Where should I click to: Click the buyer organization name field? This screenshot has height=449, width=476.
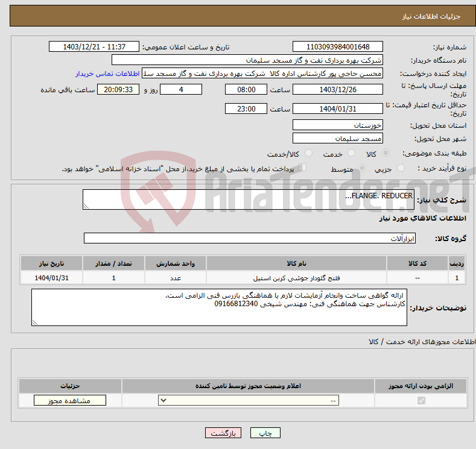tap(247, 60)
